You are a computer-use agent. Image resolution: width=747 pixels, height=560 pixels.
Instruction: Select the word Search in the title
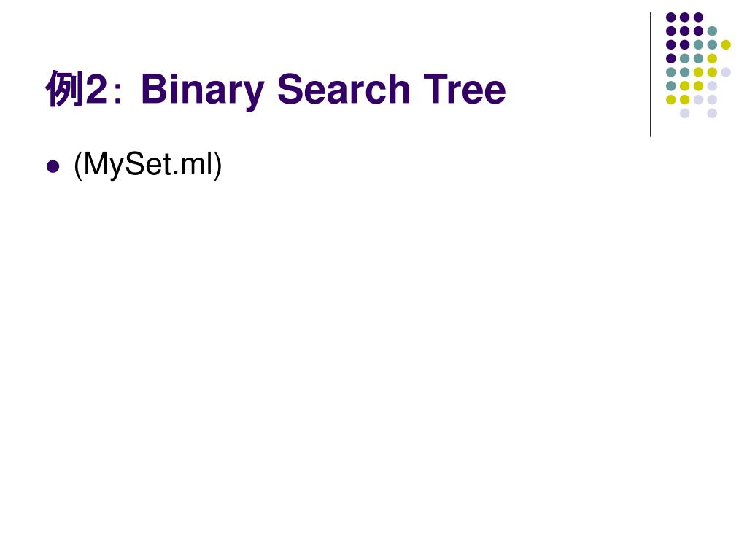coord(344,89)
